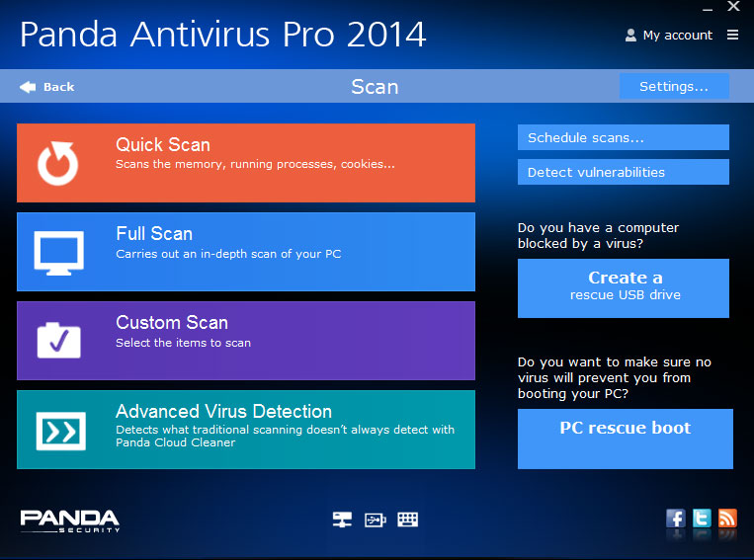Click the Quick Scan circular arrow icon

(x=58, y=163)
